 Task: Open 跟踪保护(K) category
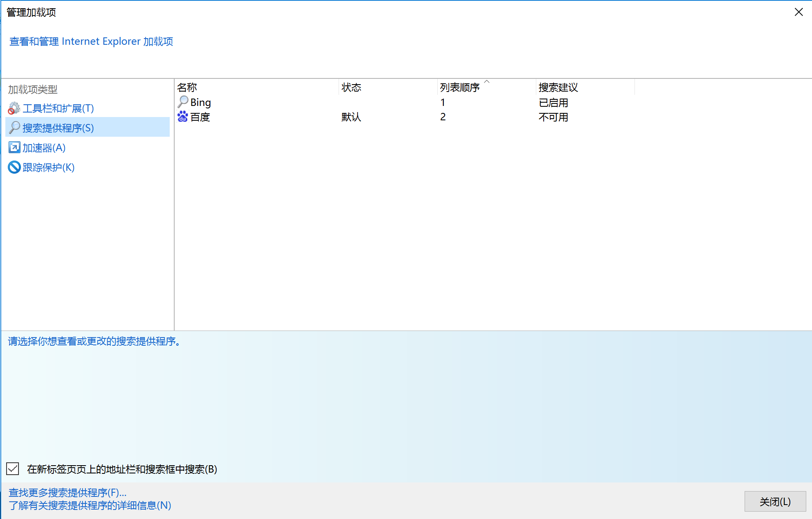point(48,168)
